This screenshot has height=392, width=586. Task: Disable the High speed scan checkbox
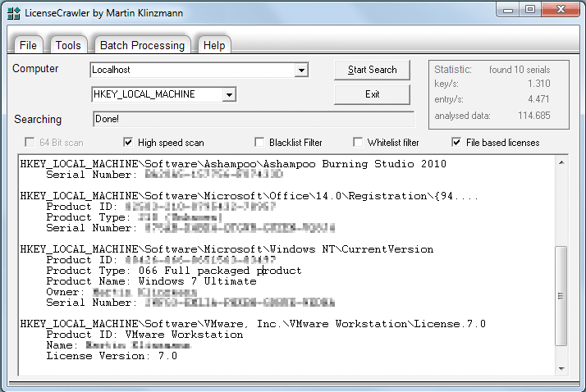(x=128, y=142)
